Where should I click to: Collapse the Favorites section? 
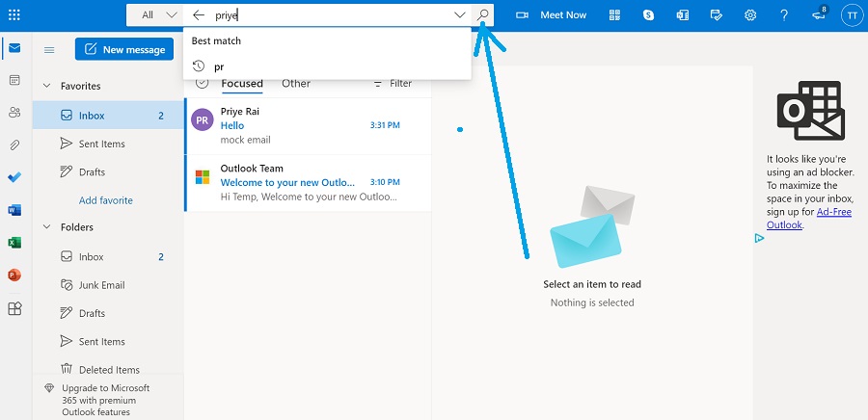(47, 86)
